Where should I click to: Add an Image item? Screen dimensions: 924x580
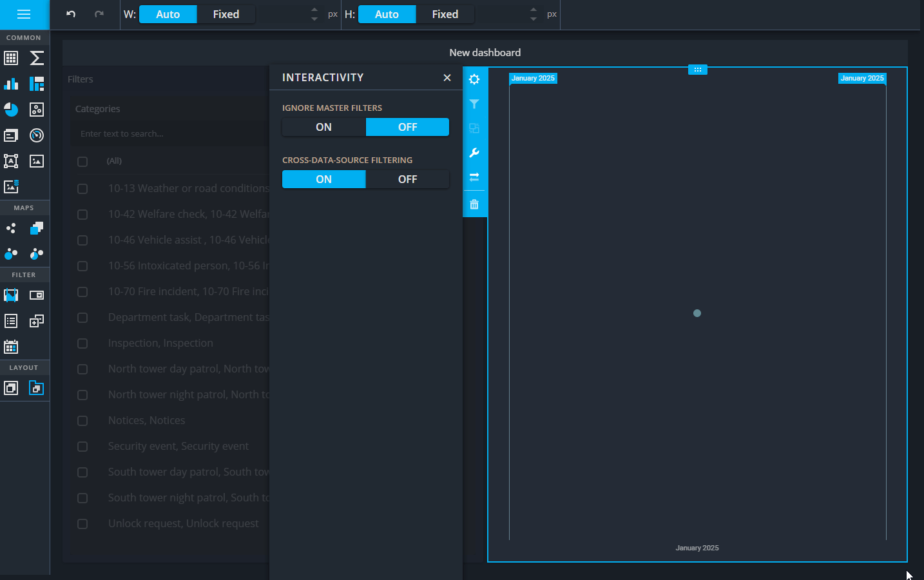point(37,161)
